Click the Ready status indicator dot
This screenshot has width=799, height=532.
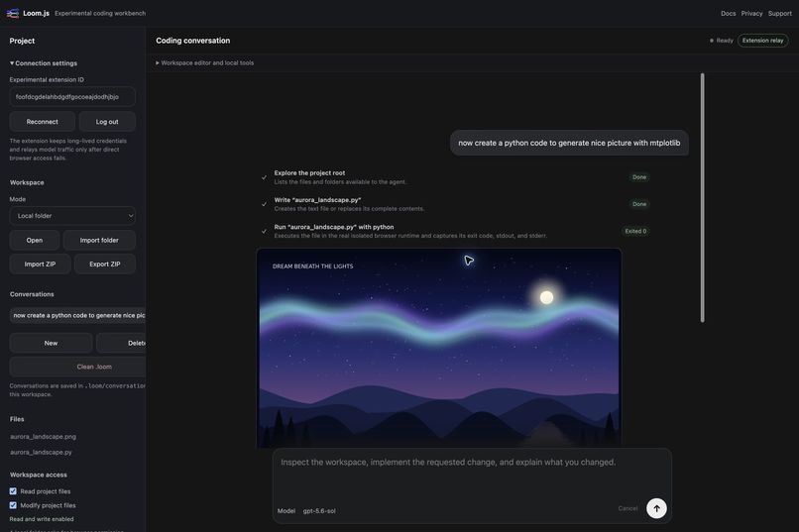pos(712,41)
